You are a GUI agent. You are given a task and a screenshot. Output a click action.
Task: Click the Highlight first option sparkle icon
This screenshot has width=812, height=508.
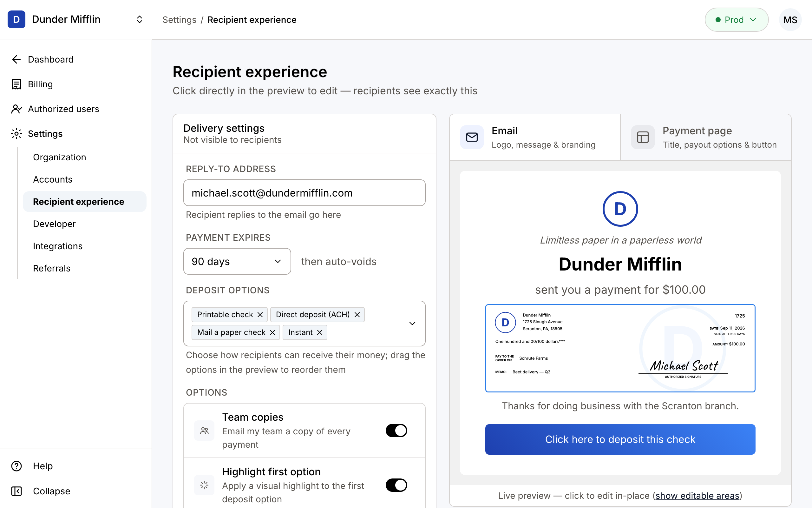204,485
